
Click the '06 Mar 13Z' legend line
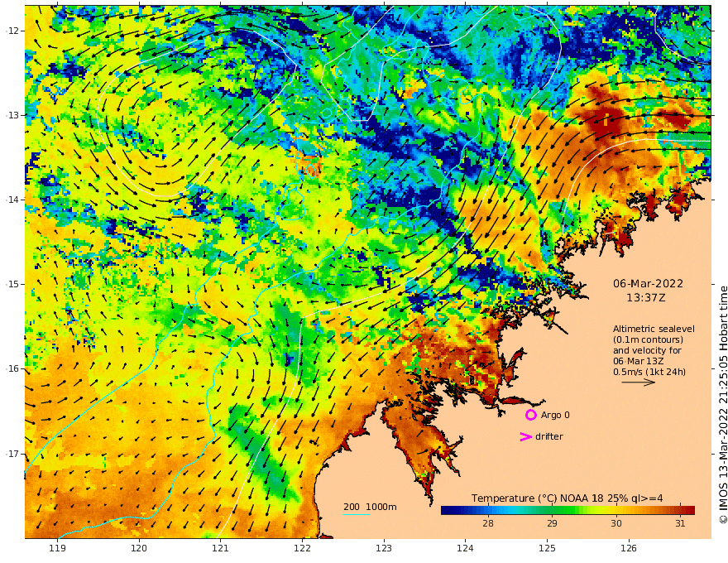[x=638, y=361]
